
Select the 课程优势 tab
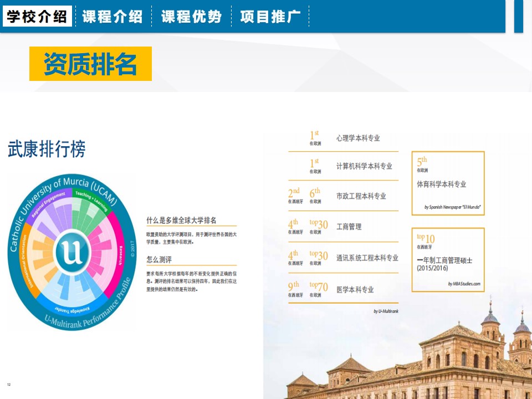point(192,16)
